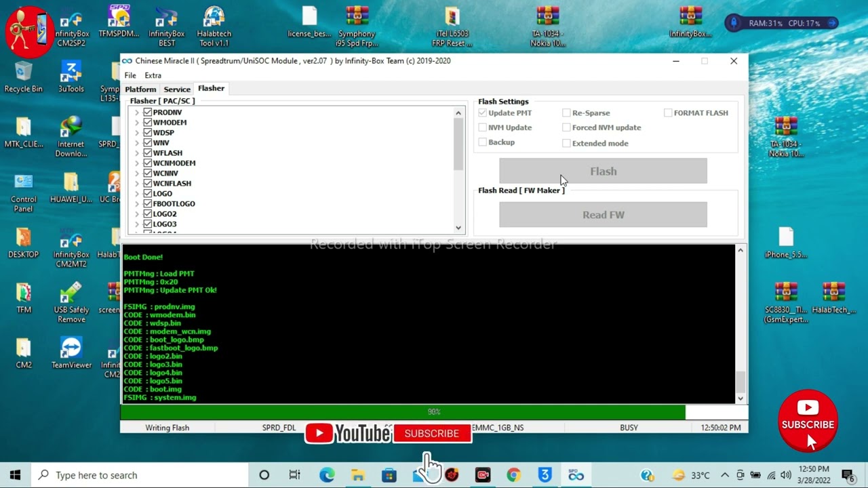Viewport: 868px width, 488px height.
Task: Expand the WCNNV tree node
Action: (137, 174)
